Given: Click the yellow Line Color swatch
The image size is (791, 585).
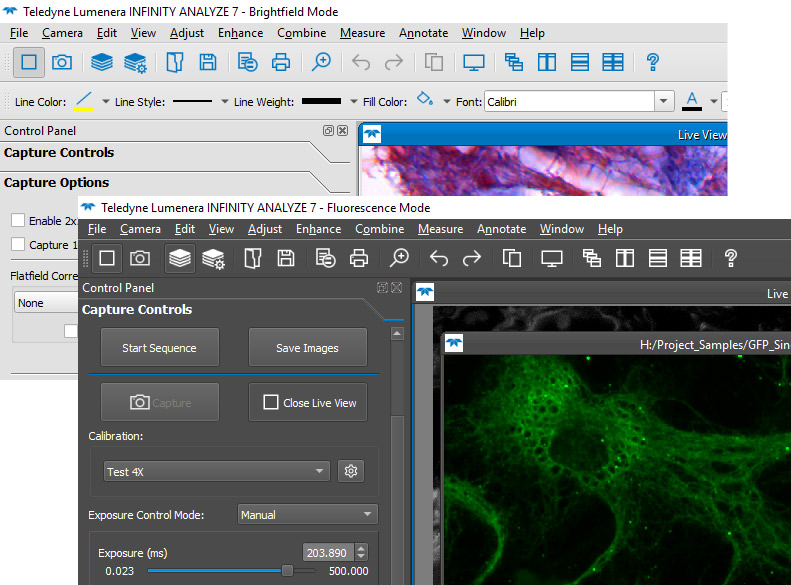Looking at the screenshot, I should tap(84, 101).
